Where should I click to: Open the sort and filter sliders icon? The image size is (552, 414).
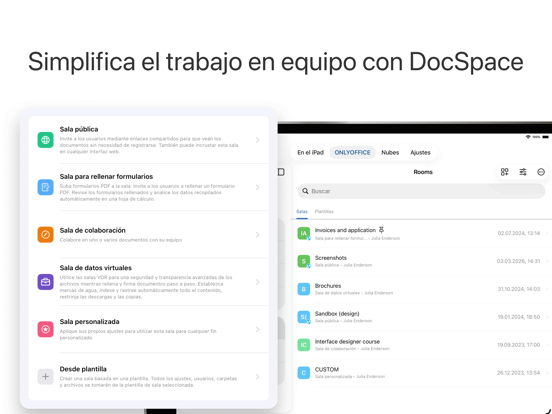[523, 172]
